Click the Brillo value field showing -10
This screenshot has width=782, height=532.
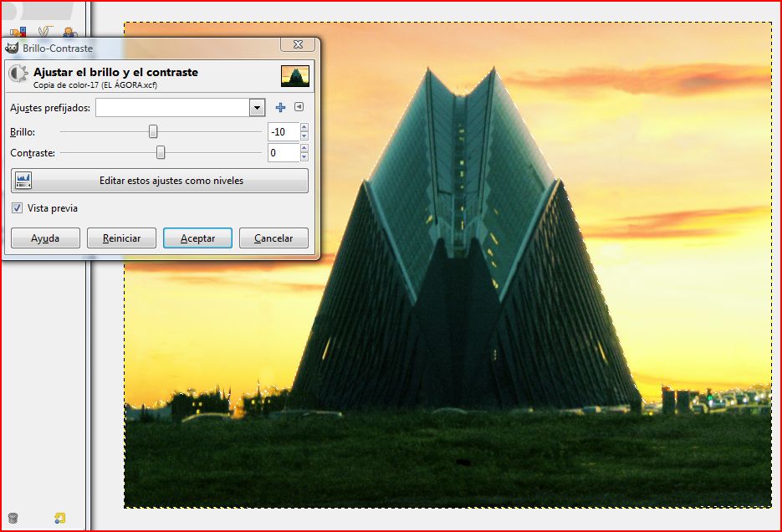pos(284,131)
